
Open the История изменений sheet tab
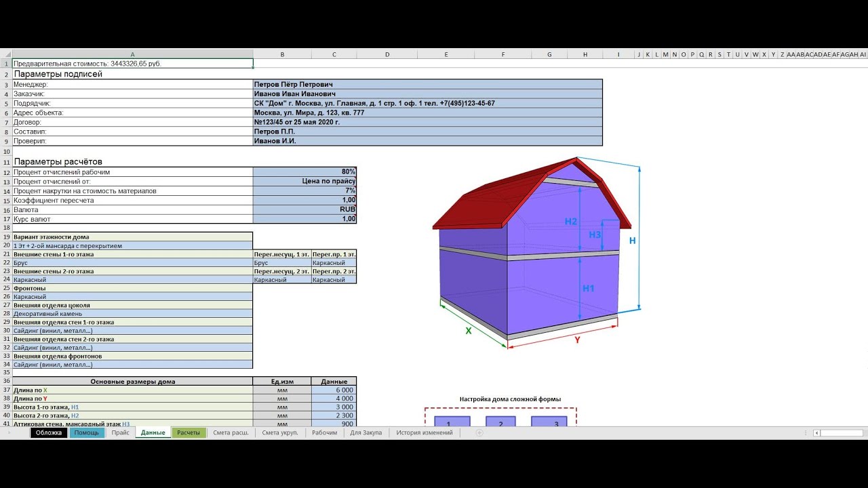click(x=425, y=432)
